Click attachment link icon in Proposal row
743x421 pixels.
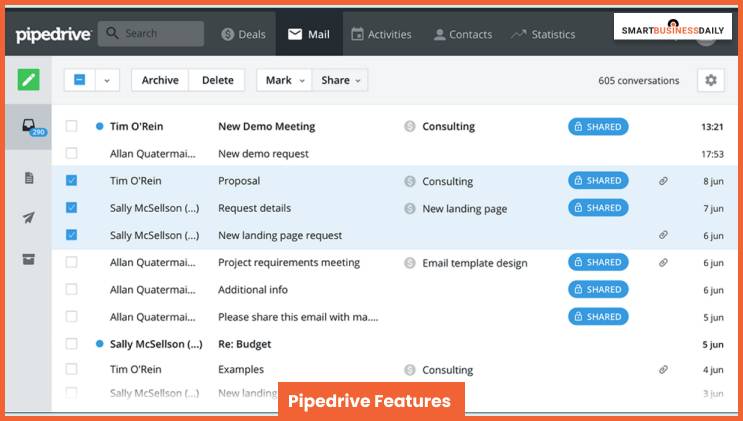663,181
